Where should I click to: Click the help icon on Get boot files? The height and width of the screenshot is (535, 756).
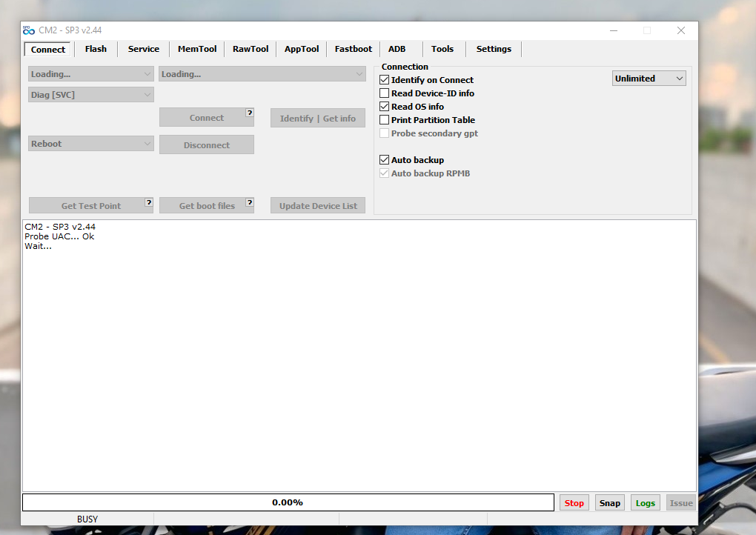[250, 202]
